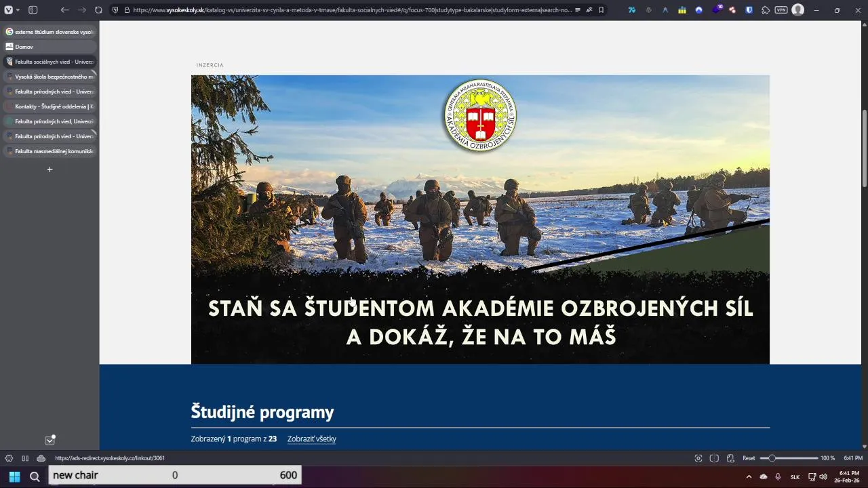Open the settings gear icon in status bar
Image resolution: width=868 pixels, height=488 pixels.
(x=9, y=458)
